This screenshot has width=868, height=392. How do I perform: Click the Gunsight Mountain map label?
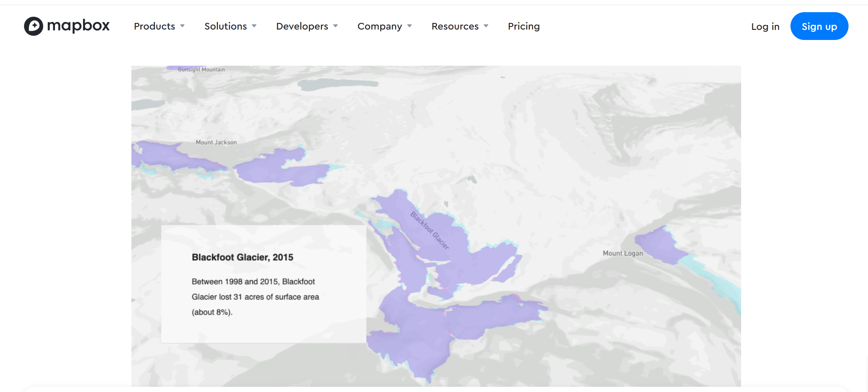[201, 70]
